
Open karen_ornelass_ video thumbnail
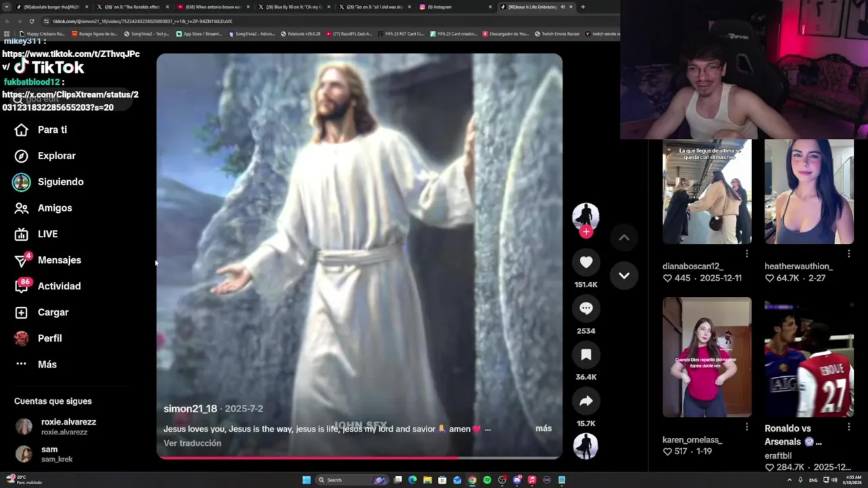pos(707,357)
